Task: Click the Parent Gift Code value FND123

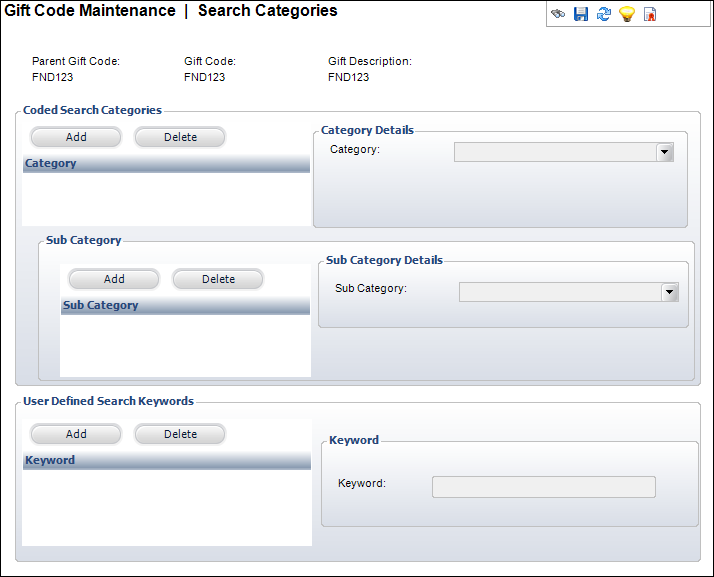Action: click(x=52, y=77)
